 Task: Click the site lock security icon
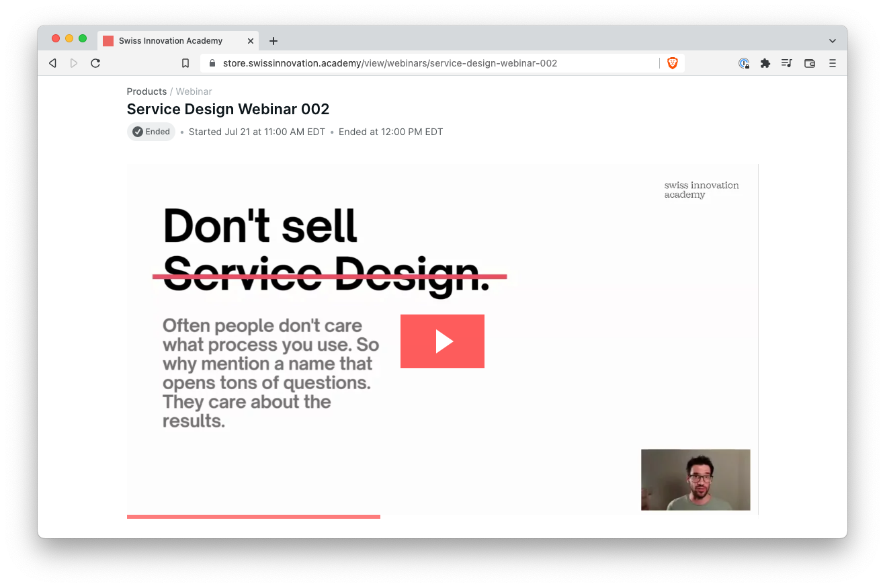212,63
